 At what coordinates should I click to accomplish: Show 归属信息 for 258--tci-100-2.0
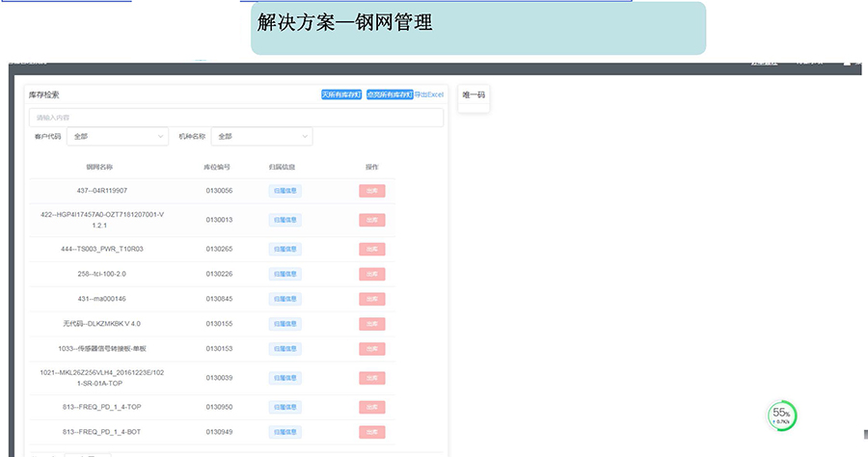[x=285, y=274]
